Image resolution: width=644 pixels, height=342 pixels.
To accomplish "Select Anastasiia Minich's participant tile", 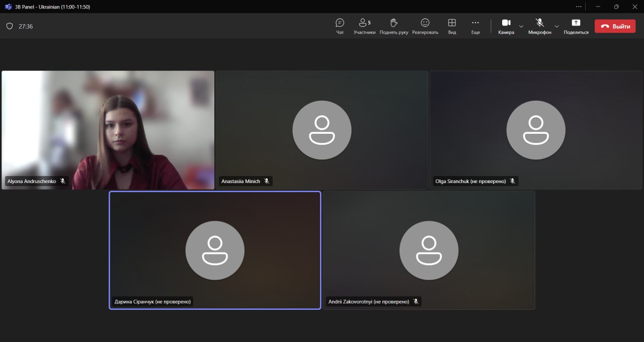I will pos(321,130).
